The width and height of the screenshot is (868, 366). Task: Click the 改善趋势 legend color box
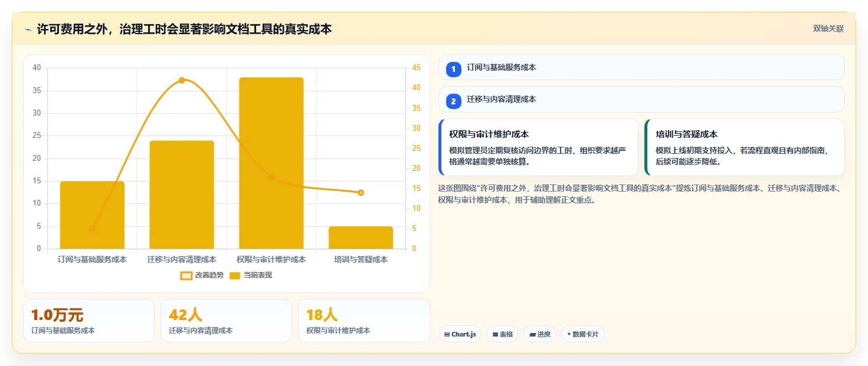tap(186, 275)
